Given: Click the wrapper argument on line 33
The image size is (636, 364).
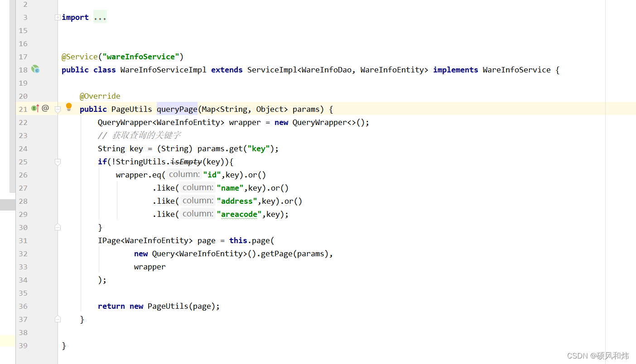Looking at the screenshot, I should pos(150,267).
